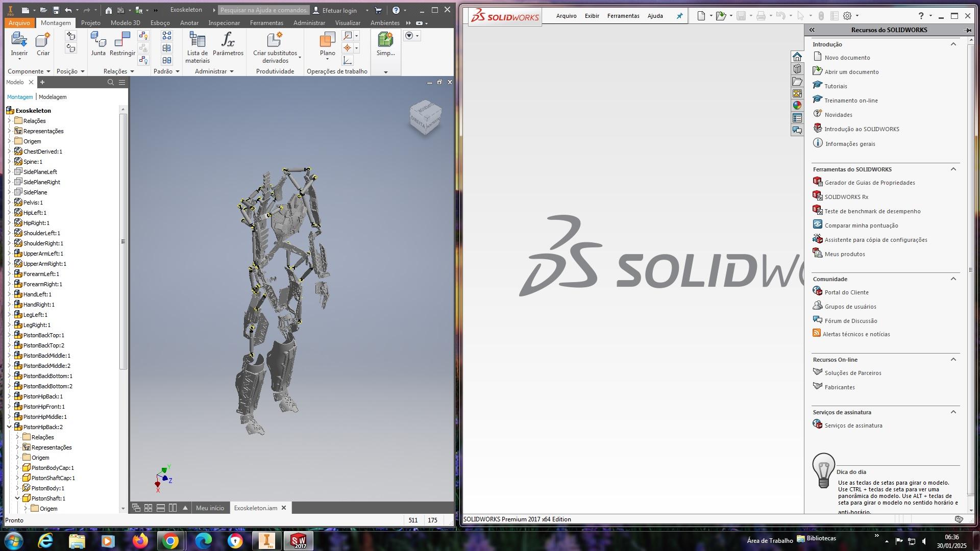Open the Tutoriais link

(x=836, y=86)
